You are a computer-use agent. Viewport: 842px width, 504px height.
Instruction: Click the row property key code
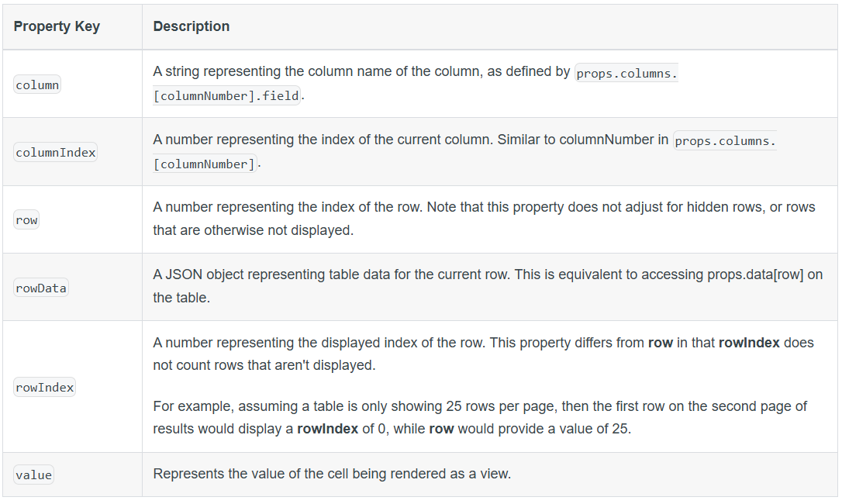point(26,219)
